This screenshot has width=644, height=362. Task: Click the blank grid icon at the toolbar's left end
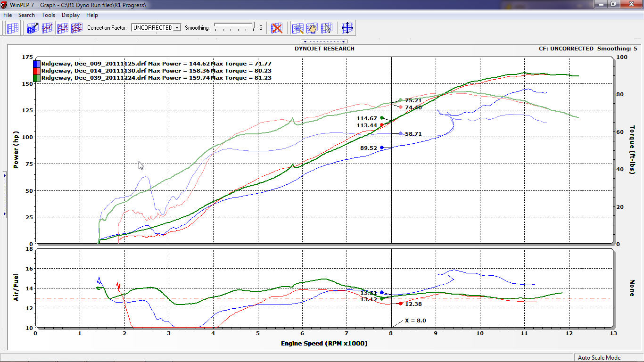[x=13, y=28]
